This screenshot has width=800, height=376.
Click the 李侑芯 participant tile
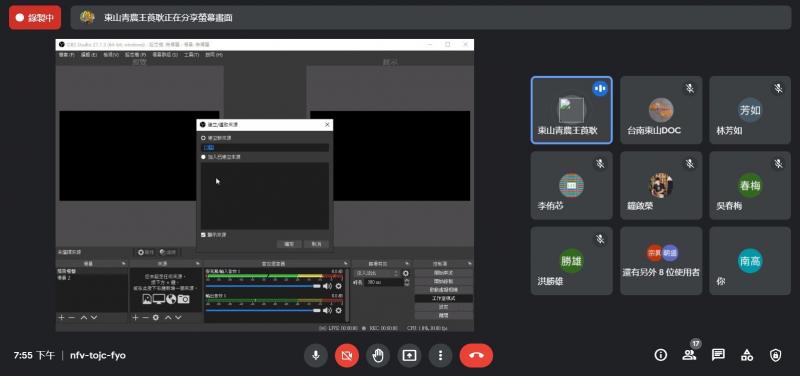coord(571,186)
